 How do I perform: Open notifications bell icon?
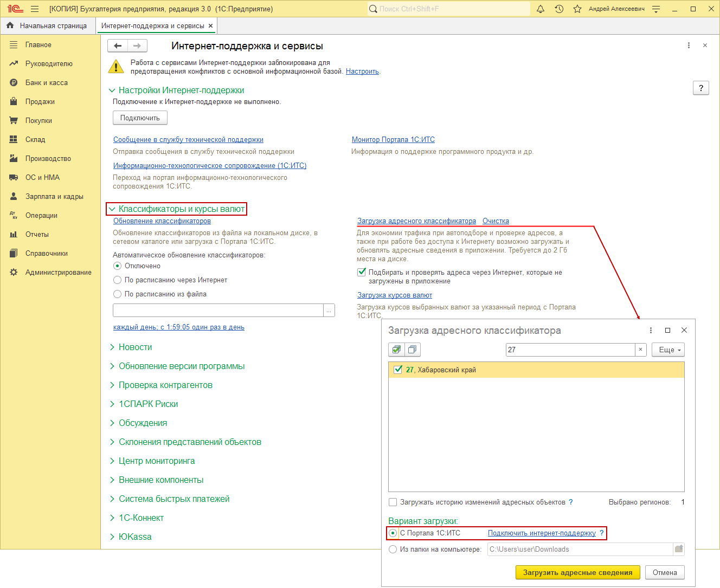541,9
